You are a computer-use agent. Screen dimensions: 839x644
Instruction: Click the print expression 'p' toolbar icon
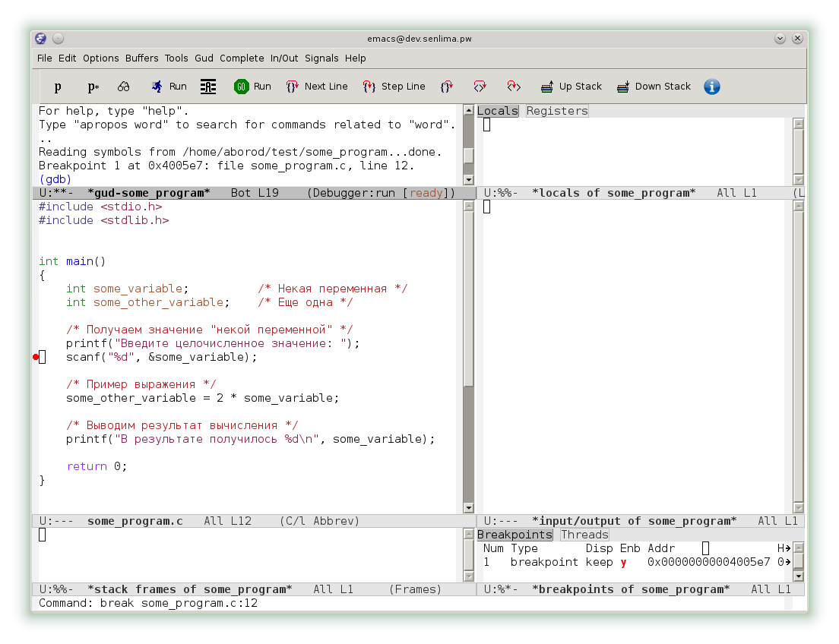click(58, 87)
